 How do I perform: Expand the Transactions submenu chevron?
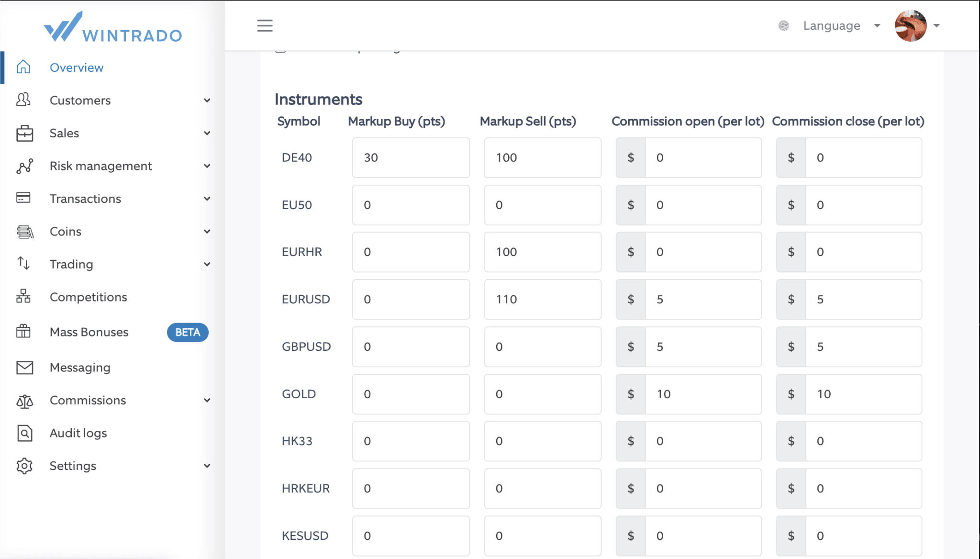point(207,199)
